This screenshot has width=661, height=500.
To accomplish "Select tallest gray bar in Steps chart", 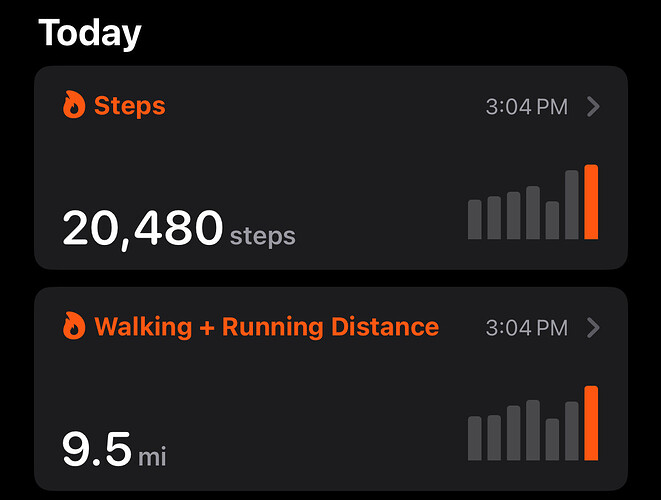I will coord(572,205).
